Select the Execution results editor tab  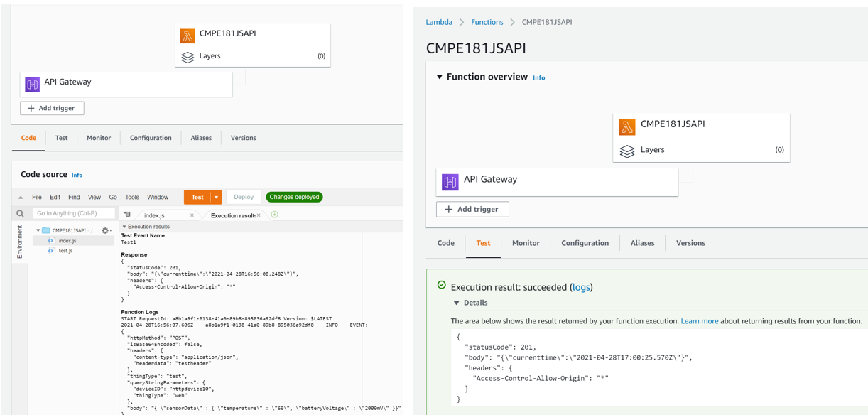pos(234,215)
